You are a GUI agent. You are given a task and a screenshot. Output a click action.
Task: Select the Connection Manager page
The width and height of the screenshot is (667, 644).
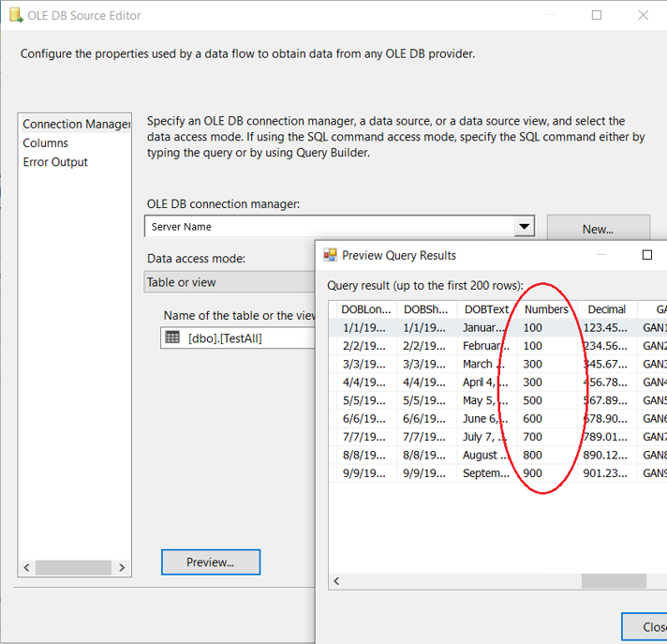click(x=76, y=125)
